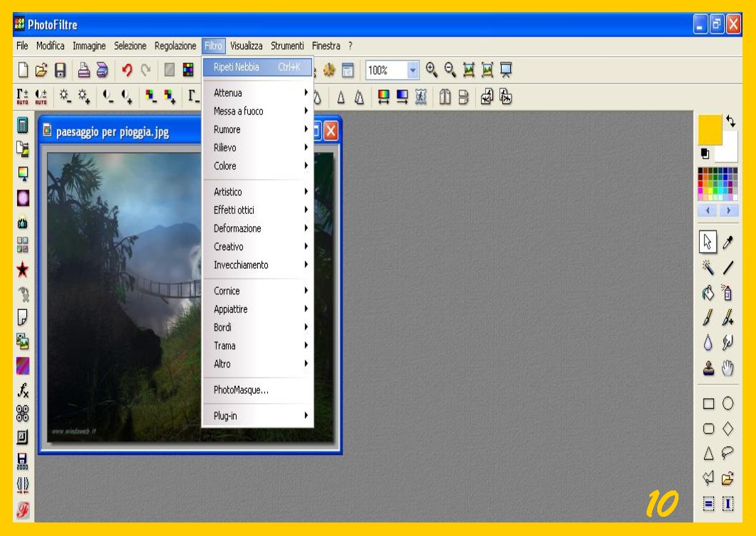Activate the Clone Stamp tool

708,368
